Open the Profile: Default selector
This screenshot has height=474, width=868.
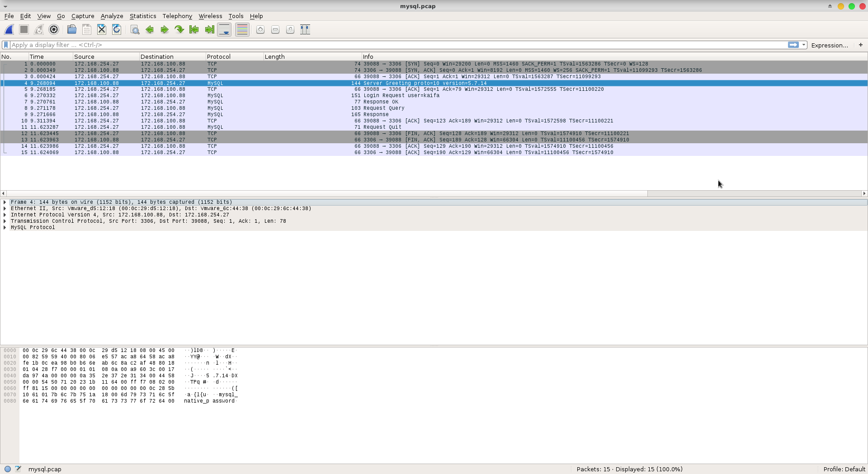point(844,469)
